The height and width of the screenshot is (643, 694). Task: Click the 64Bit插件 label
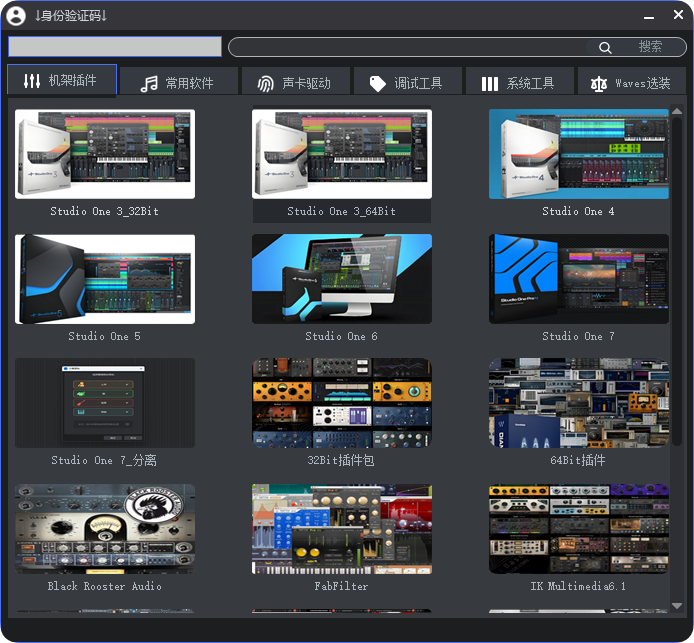coord(578,461)
